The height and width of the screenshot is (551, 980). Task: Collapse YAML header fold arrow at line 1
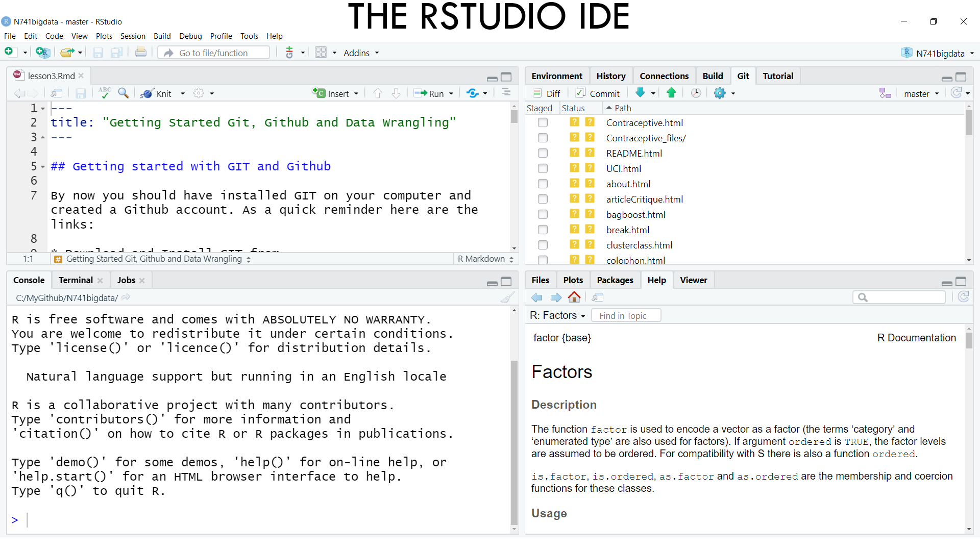[x=43, y=109]
